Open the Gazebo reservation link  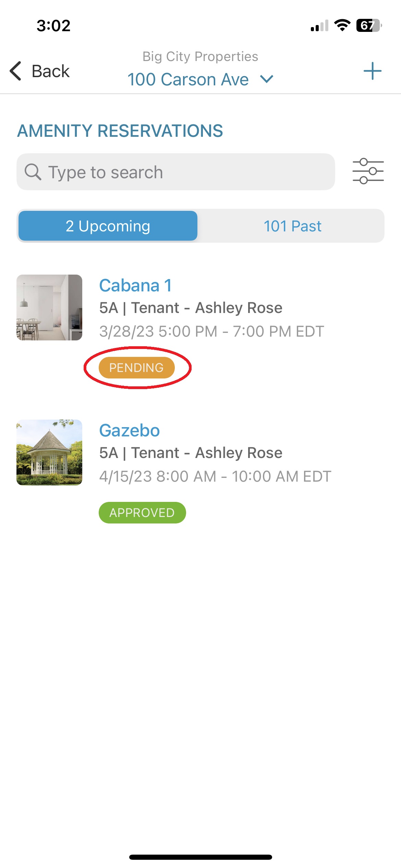pos(130,430)
